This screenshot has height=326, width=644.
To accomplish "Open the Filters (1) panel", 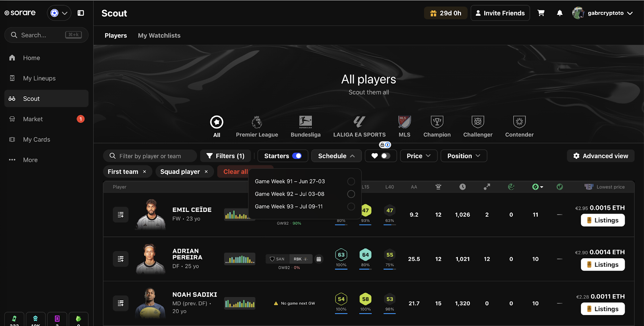I will point(225,156).
